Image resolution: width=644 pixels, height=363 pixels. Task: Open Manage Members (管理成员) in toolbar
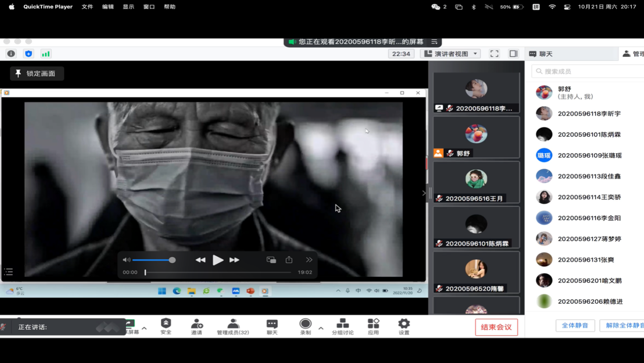[x=233, y=326]
